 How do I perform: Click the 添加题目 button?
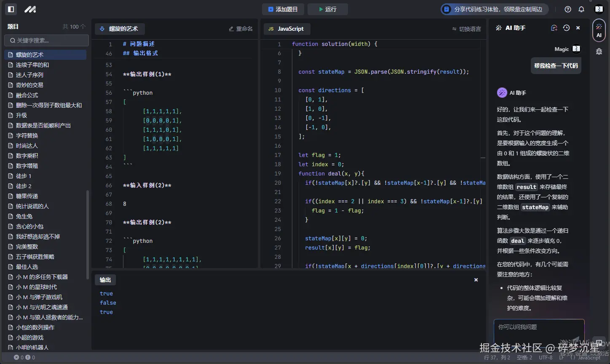(x=283, y=9)
